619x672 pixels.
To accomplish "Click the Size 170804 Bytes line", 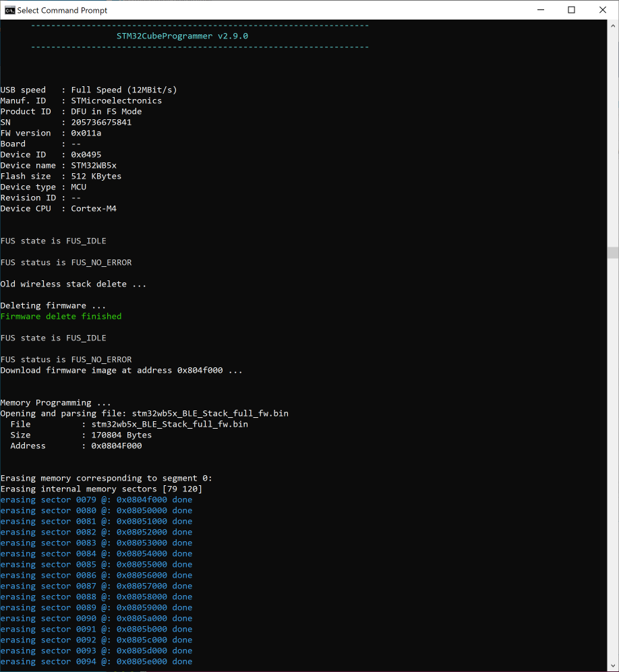I will click(x=81, y=435).
